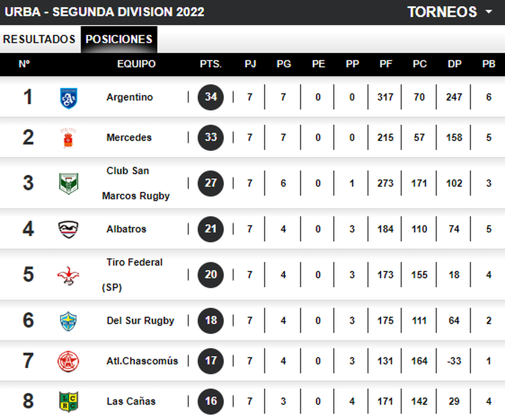Click the Argentino team crest
The width and height of the screenshot is (505, 420).
pyautogui.click(x=69, y=98)
